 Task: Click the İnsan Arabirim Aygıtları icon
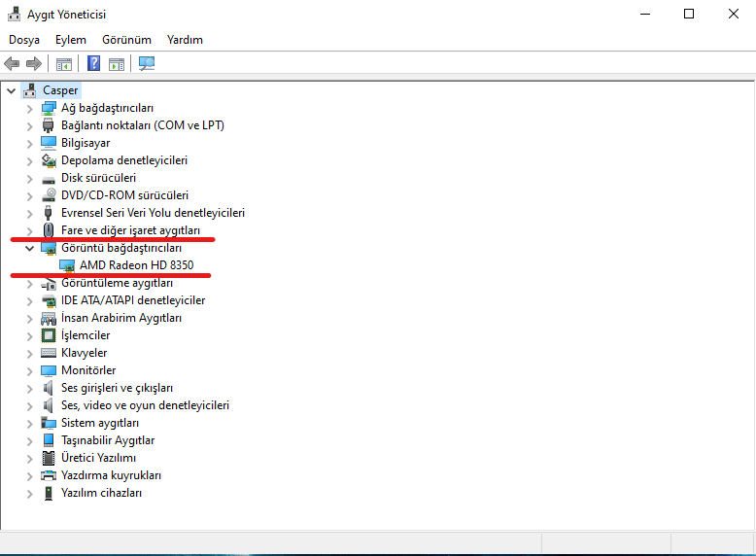click(49, 318)
